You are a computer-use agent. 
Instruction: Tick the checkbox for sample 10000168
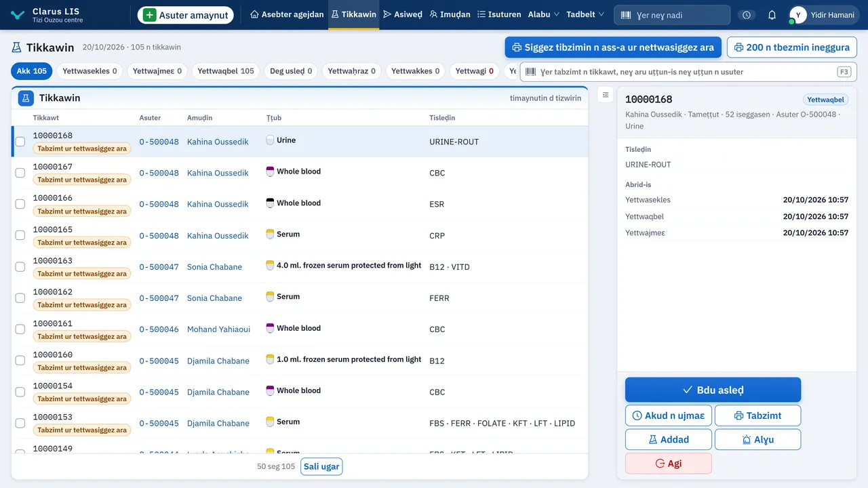(20, 142)
